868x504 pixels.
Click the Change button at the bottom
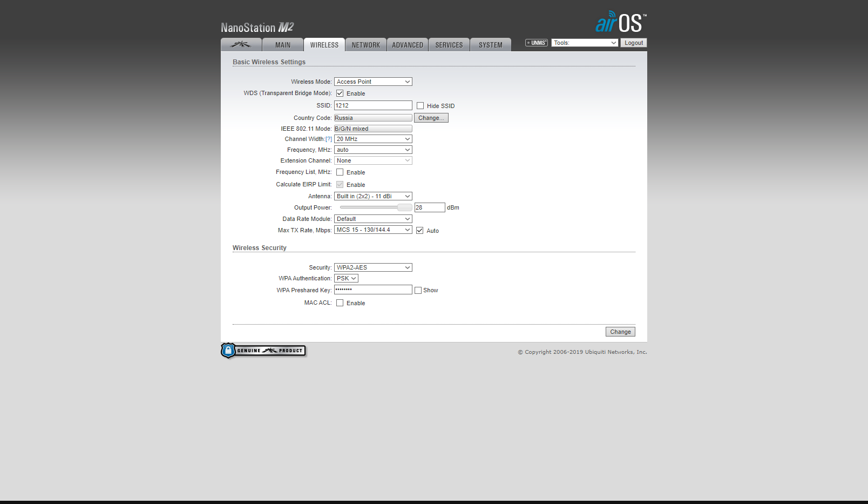click(x=620, y=332)
